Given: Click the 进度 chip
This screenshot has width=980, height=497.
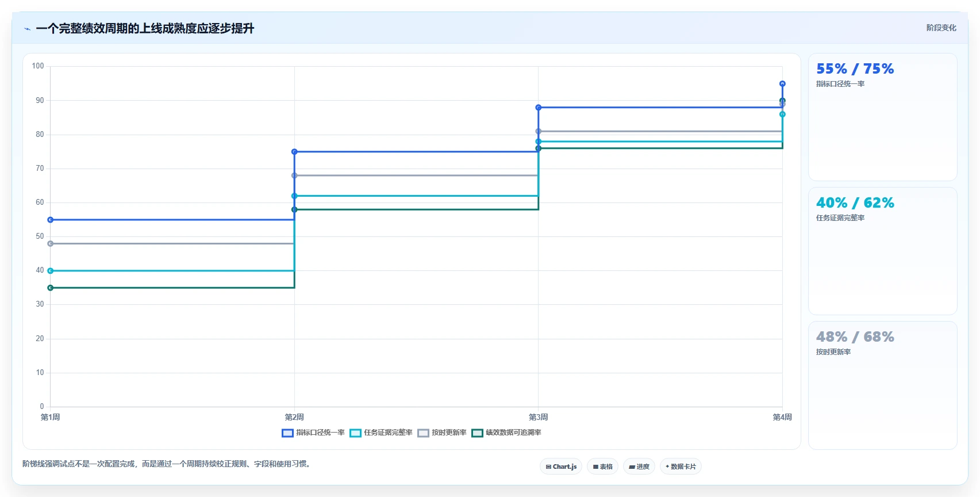Looking at the screenshot, I should coord(639,467).
